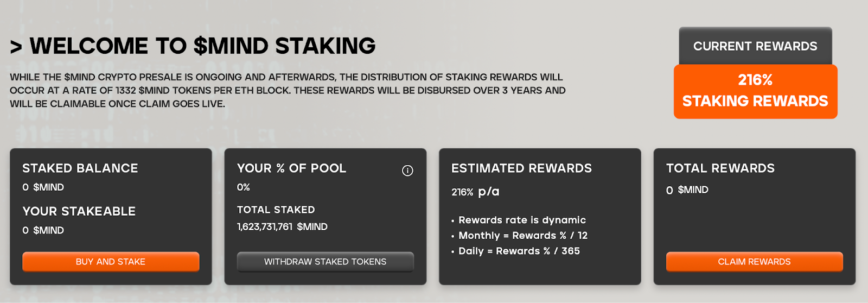Click the 216% Staking Rewards orange badge
The image size is (868, 303).
pos(756,91)
